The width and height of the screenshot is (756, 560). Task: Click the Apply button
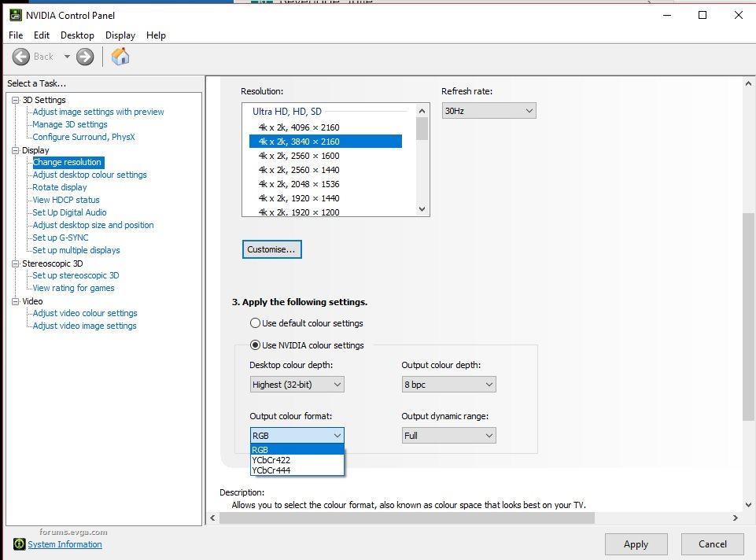point(636,544)
